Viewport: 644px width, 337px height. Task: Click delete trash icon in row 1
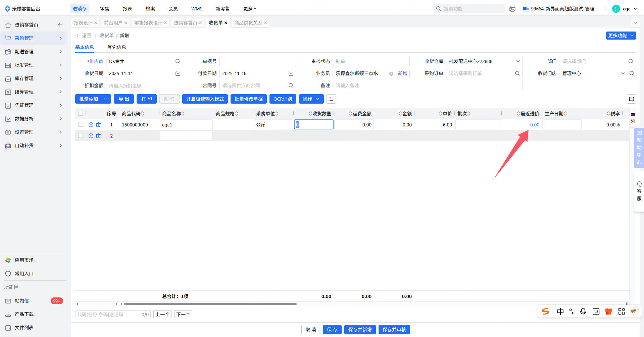98,125
